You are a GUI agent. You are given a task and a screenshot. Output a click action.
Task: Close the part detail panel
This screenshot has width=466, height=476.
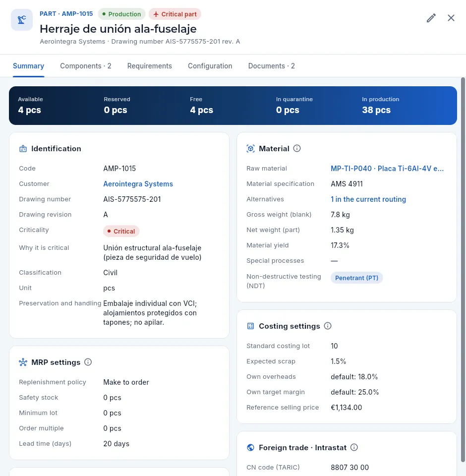tap(451, 18)
